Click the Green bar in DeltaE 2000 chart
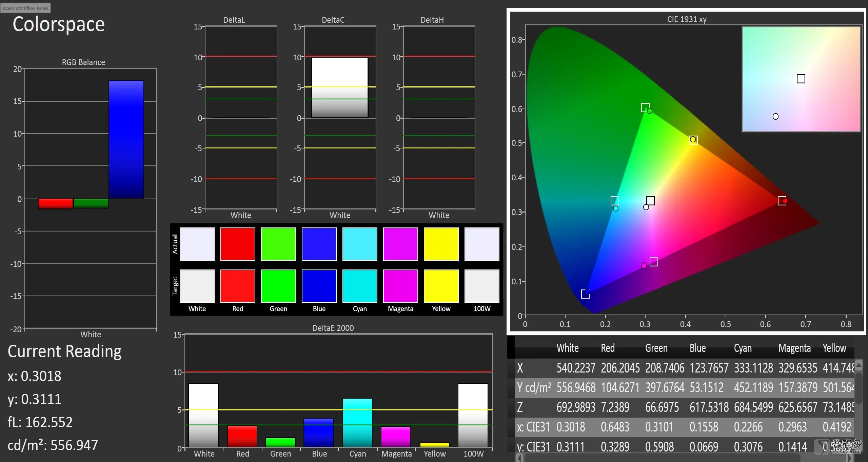 tap(281, 443)
